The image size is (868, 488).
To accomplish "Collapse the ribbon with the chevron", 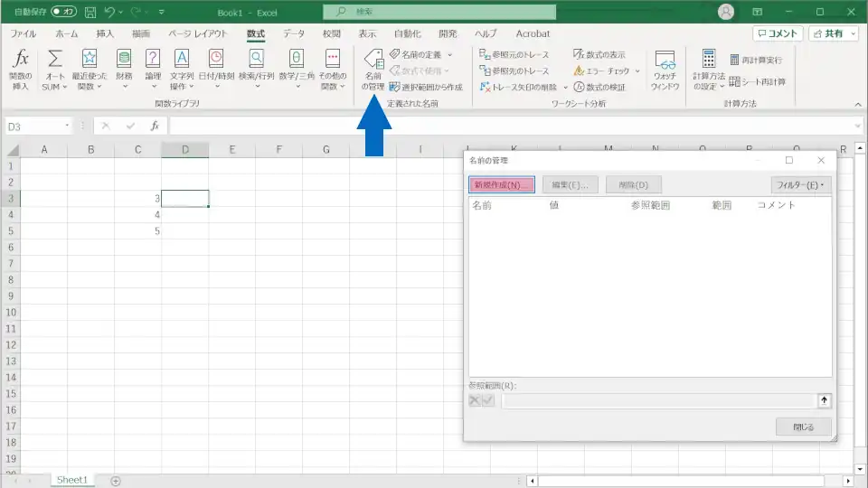I will 857,104.
